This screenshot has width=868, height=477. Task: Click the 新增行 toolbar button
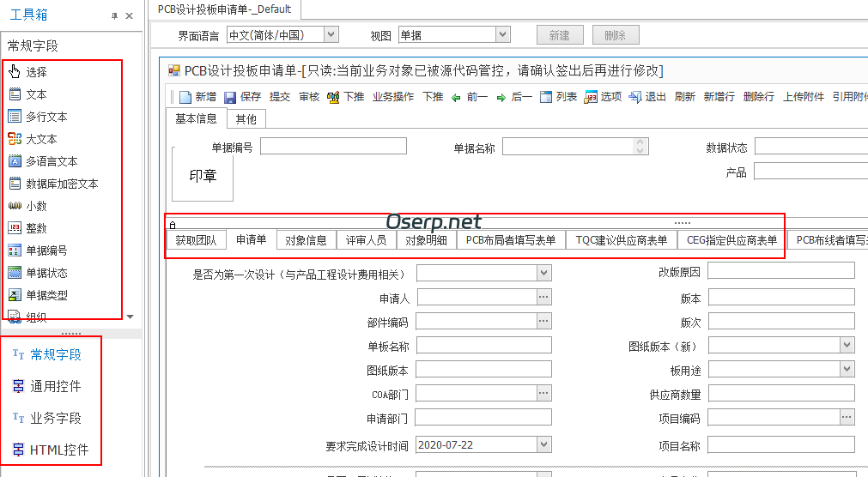coord(719,97)
